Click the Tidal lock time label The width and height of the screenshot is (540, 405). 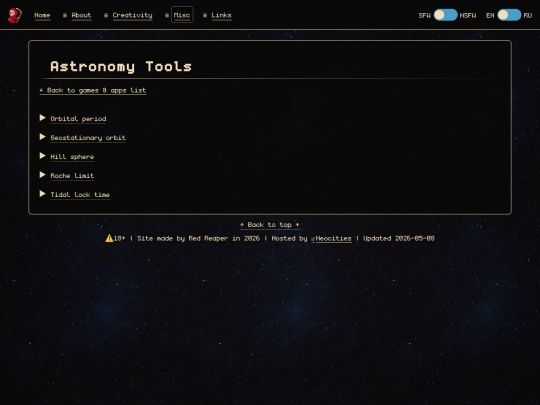80,195
